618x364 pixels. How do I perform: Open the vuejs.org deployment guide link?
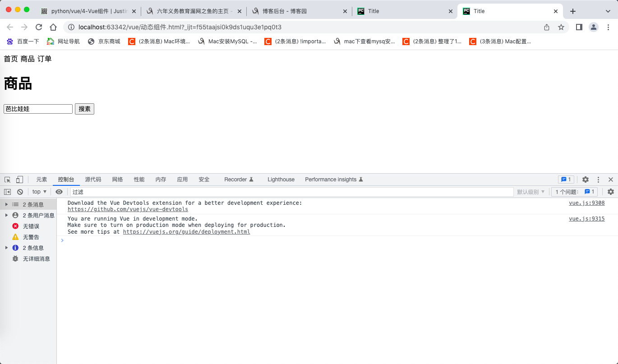tap(186, 232)
